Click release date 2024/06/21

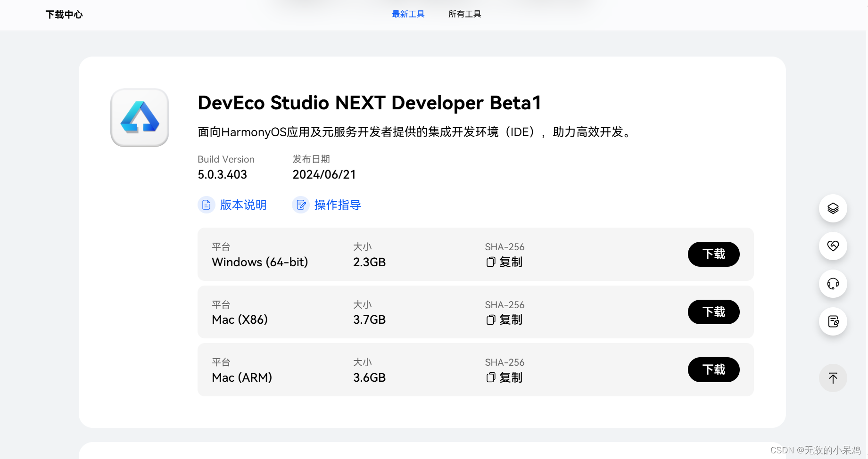(x=324, y=175)
